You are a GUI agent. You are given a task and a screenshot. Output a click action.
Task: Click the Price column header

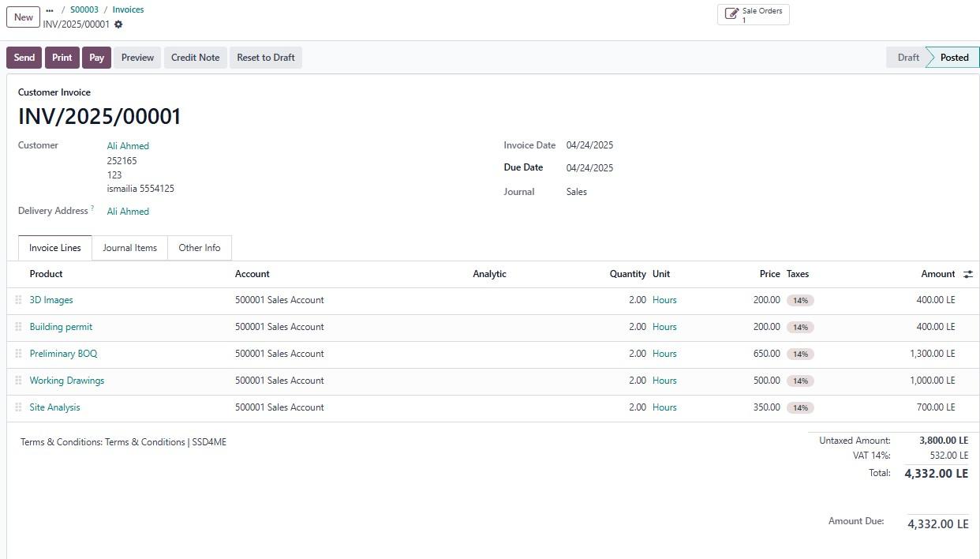pos(769,274)
